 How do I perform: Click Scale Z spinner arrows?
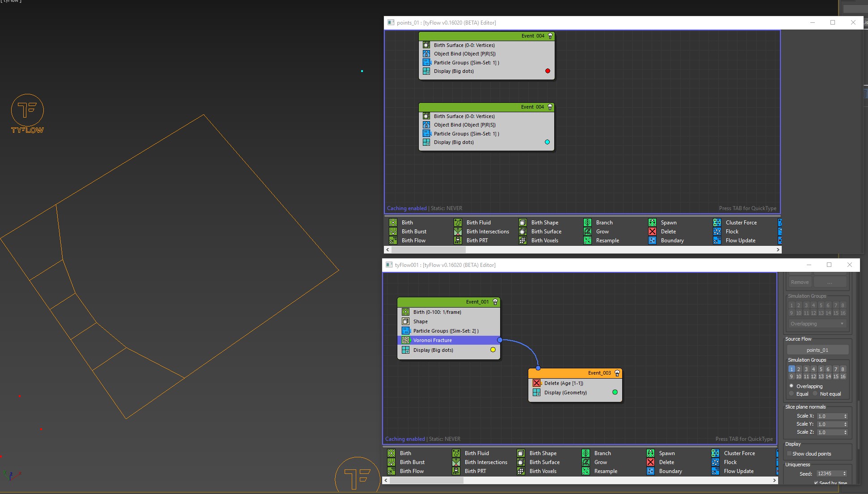(x=845, y=432)
